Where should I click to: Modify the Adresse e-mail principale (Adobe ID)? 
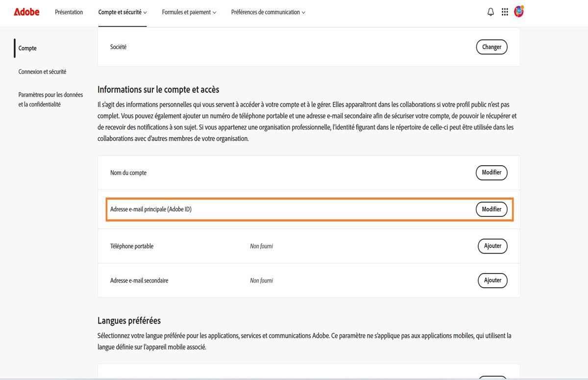point(491,209)
